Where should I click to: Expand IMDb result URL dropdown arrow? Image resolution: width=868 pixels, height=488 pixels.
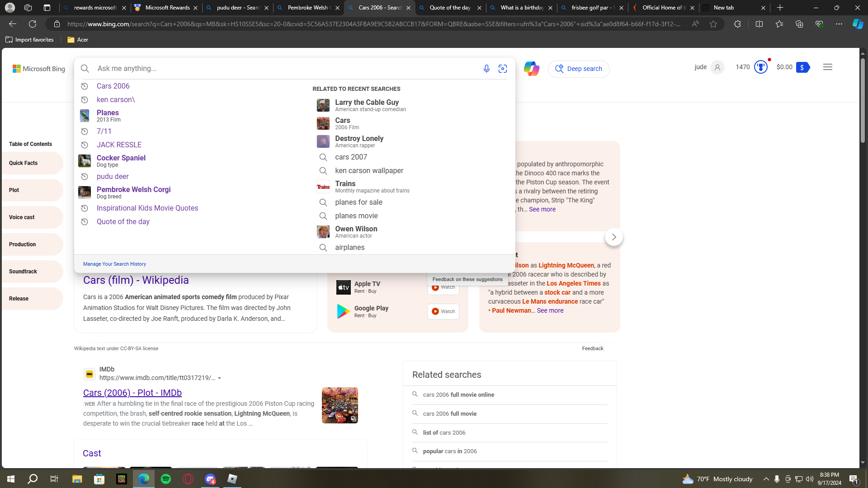tap(220, 378)
